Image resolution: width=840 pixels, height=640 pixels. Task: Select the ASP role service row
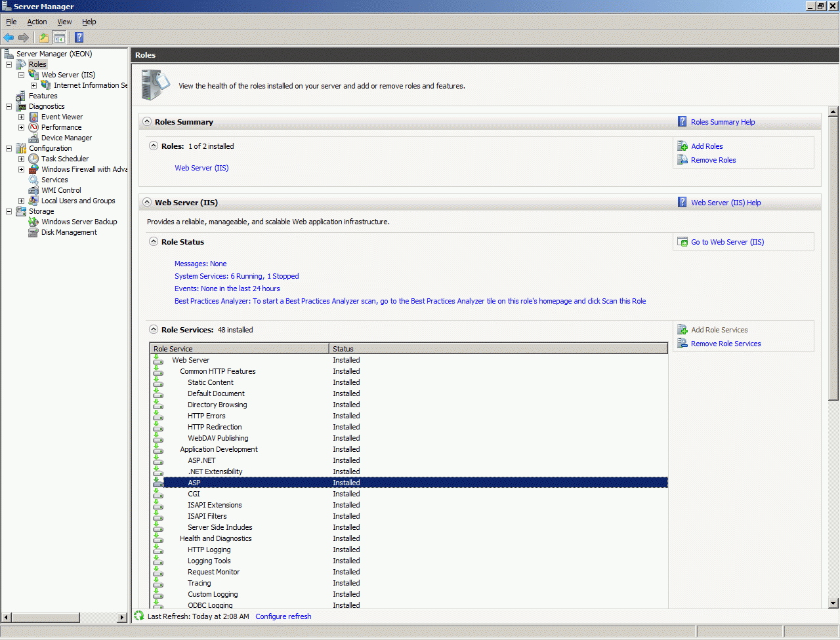[409, 483]
